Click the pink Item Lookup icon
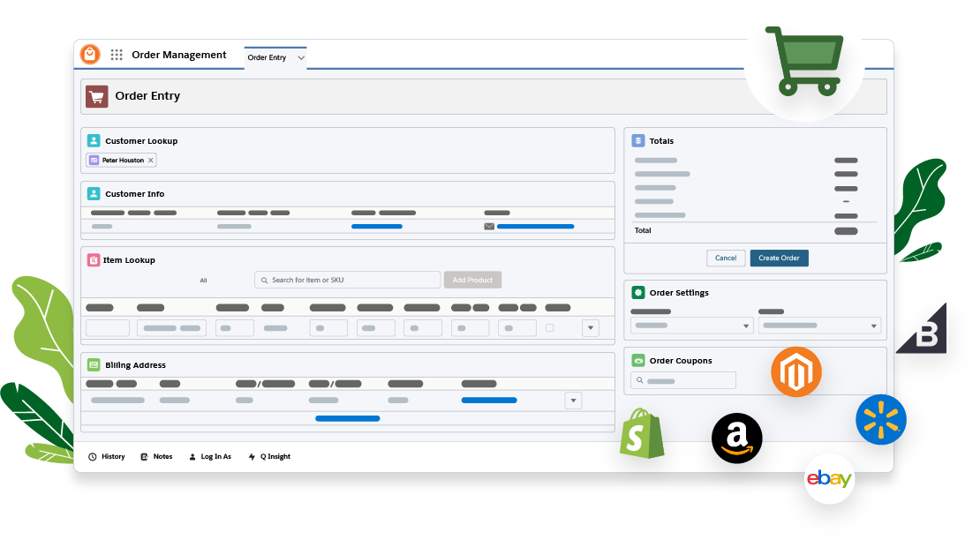980x547 pixels. [x=93, y=259]
